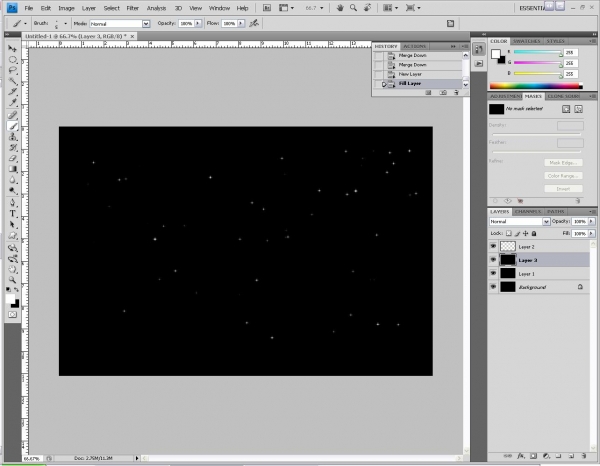Select the Blur tool
Screen dimensions: 600x466
pyautogui.click(x=12, y=179)
